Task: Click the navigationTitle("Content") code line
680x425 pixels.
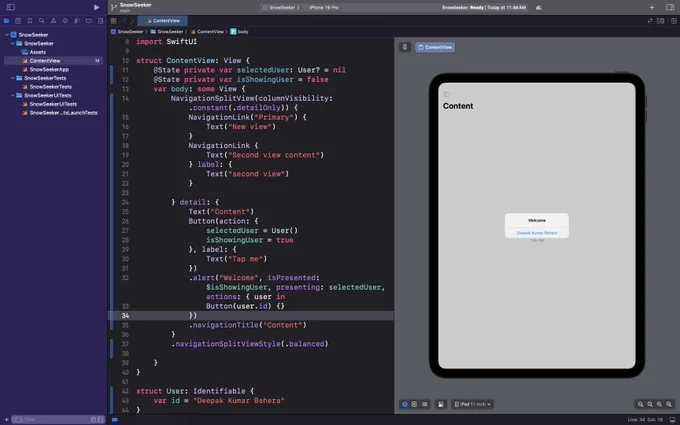Action: pos(248,325)
